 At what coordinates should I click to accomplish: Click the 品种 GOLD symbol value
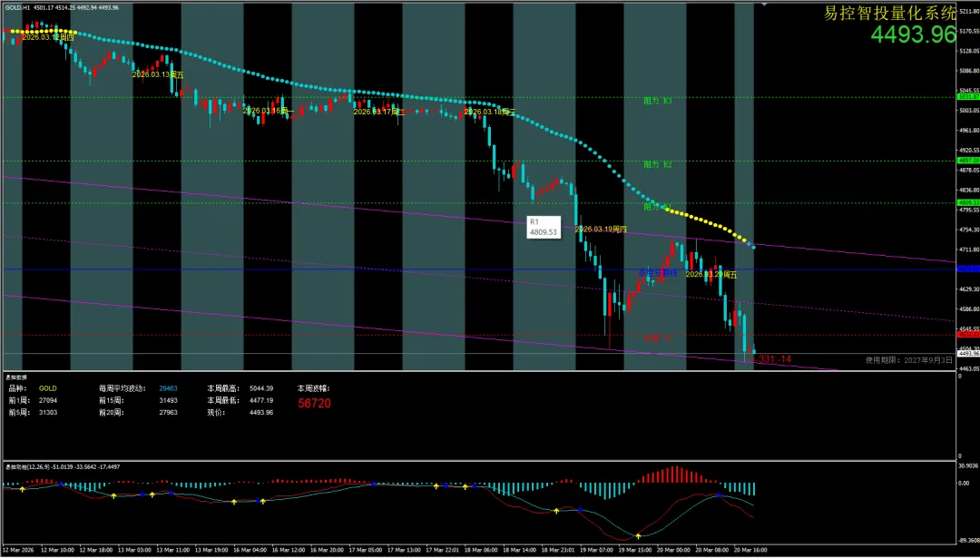tap(47, 388)
